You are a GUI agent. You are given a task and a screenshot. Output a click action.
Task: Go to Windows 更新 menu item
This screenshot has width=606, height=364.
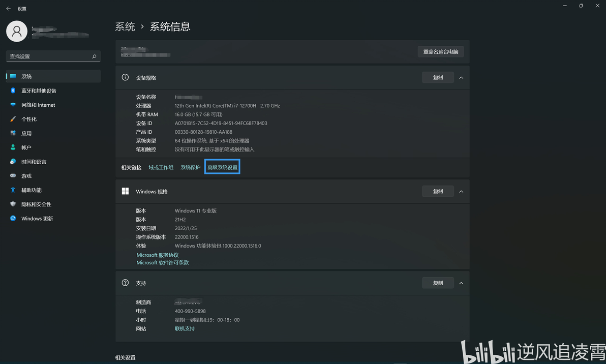[x=53, y=218]
